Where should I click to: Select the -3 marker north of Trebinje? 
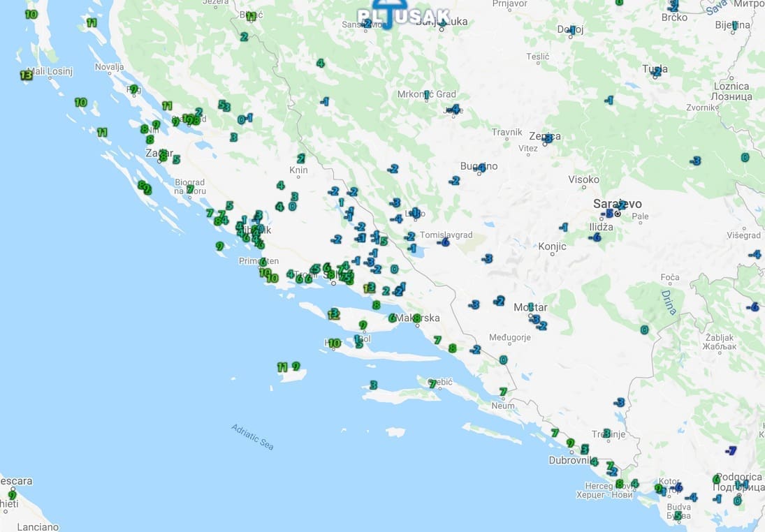point(619,402)
